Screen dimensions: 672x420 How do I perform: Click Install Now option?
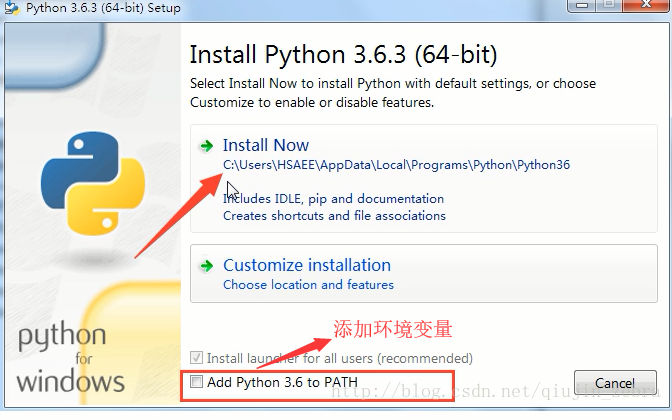point(423,178)
